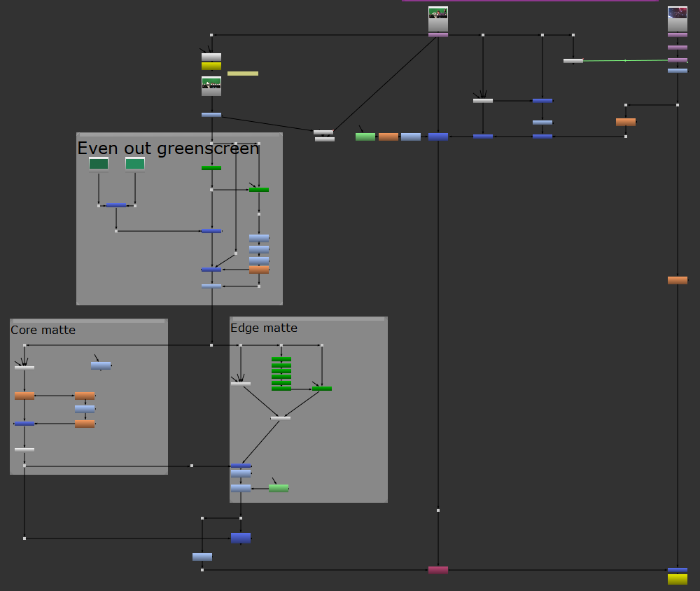Screen dimensions: 700x591
Task: Select the yellow node at bottom right
Action: [x=677, y=580]
